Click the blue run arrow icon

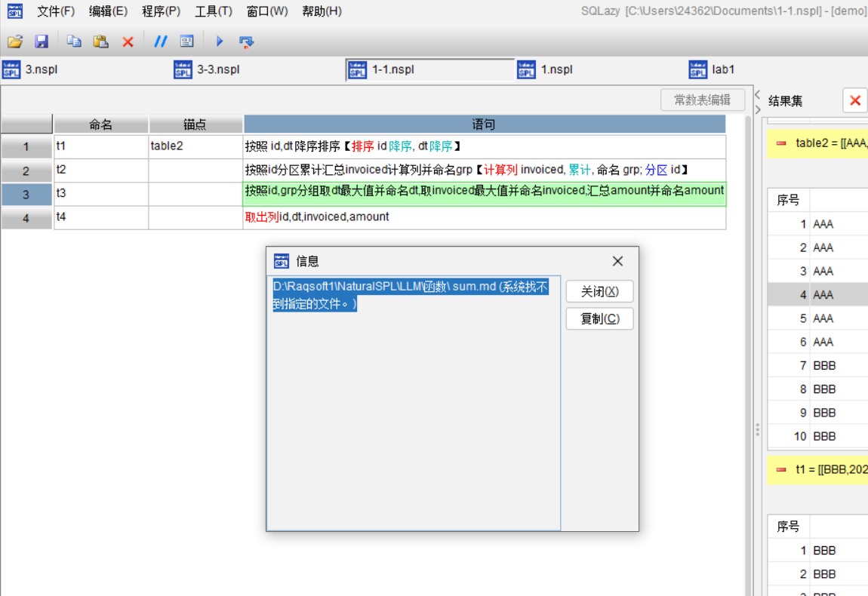click(x=219, y=41)
